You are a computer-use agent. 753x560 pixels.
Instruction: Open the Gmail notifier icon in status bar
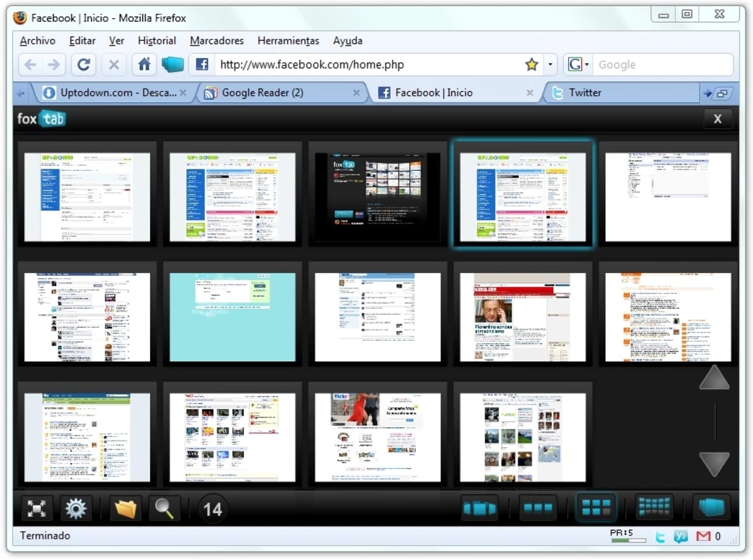(703, 536)
